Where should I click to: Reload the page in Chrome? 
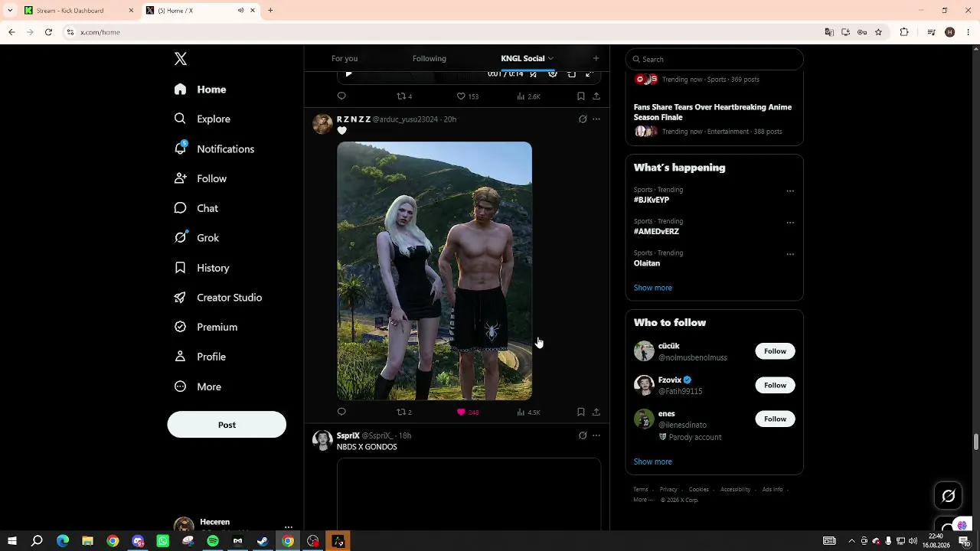[48, 32]
